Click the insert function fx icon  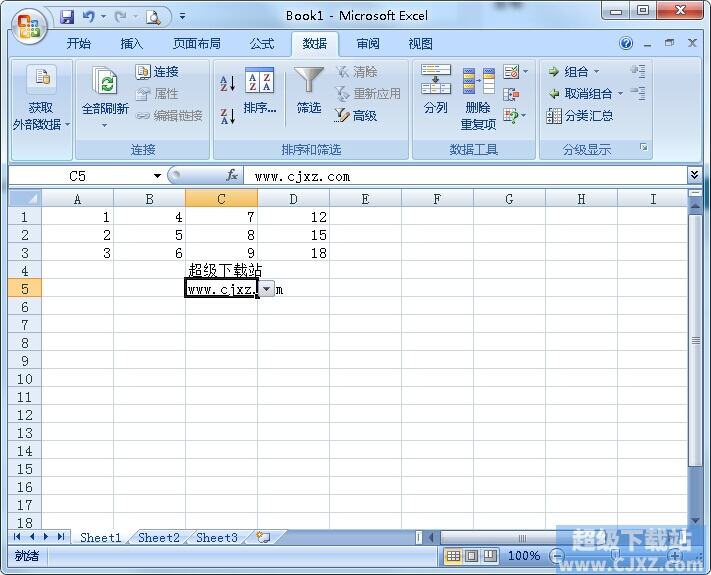[x=232, y=176]
